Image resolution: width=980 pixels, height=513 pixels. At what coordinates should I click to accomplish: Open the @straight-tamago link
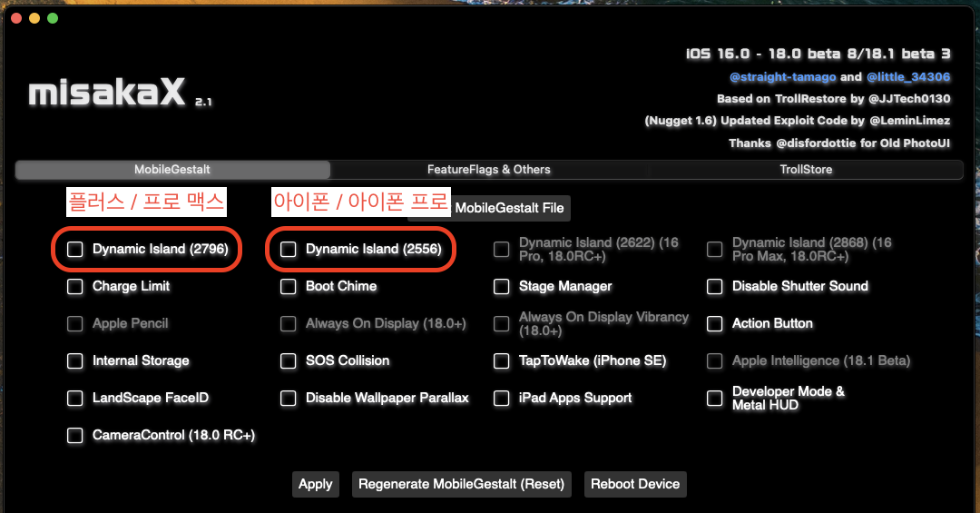click(x=782, y=77)
